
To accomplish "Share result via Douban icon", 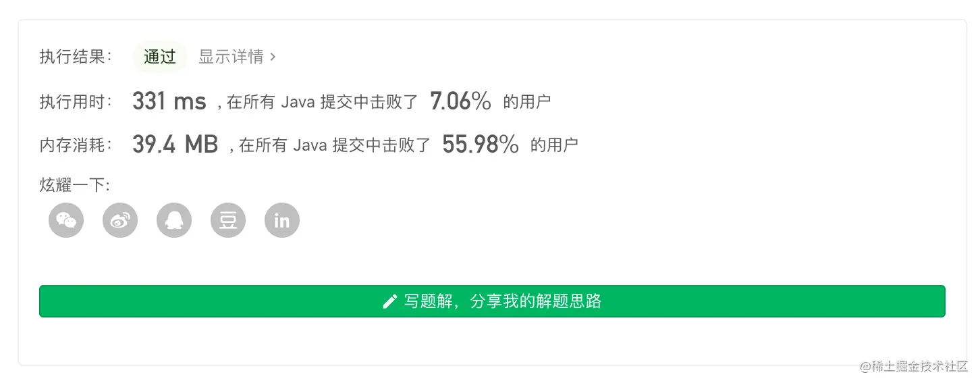I will click(x=228, y=220).
